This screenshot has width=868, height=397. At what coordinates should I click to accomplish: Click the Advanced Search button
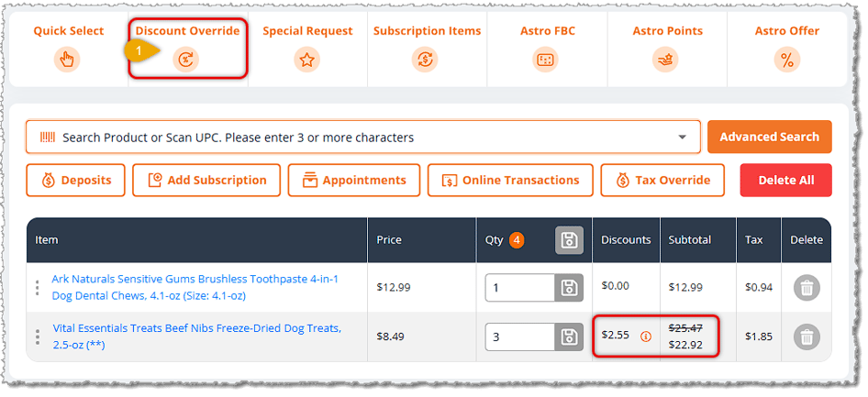(x=770, y=137)
